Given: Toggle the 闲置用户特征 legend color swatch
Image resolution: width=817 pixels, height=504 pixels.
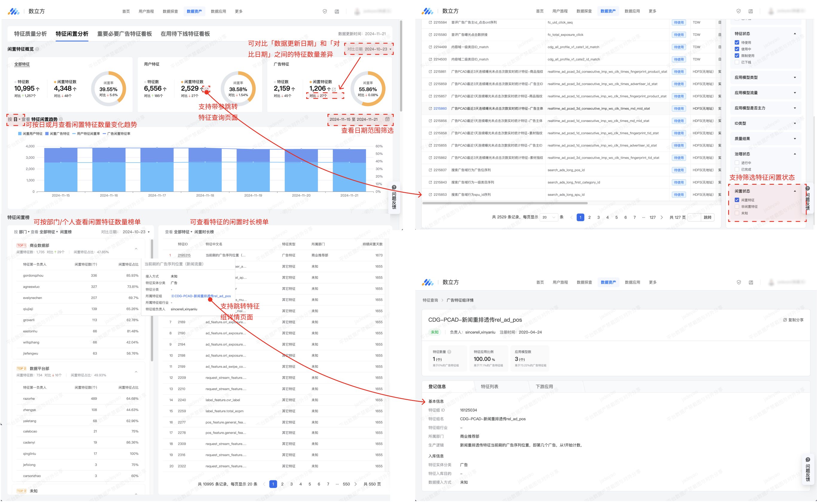Looking at the screenshot, I should 20,134.
